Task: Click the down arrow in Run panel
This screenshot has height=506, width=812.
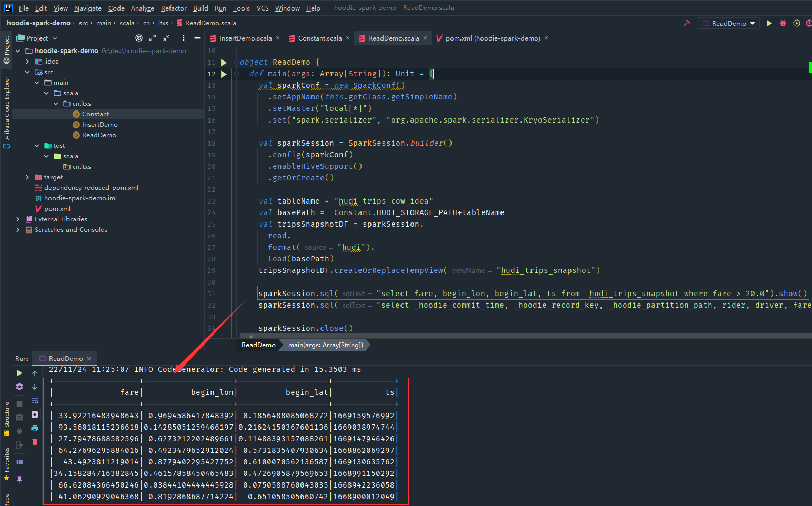Action: pos(35,387)
